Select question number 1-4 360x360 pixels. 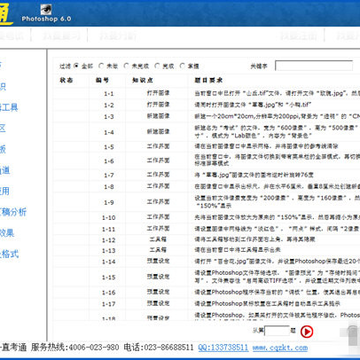(109, 132)
